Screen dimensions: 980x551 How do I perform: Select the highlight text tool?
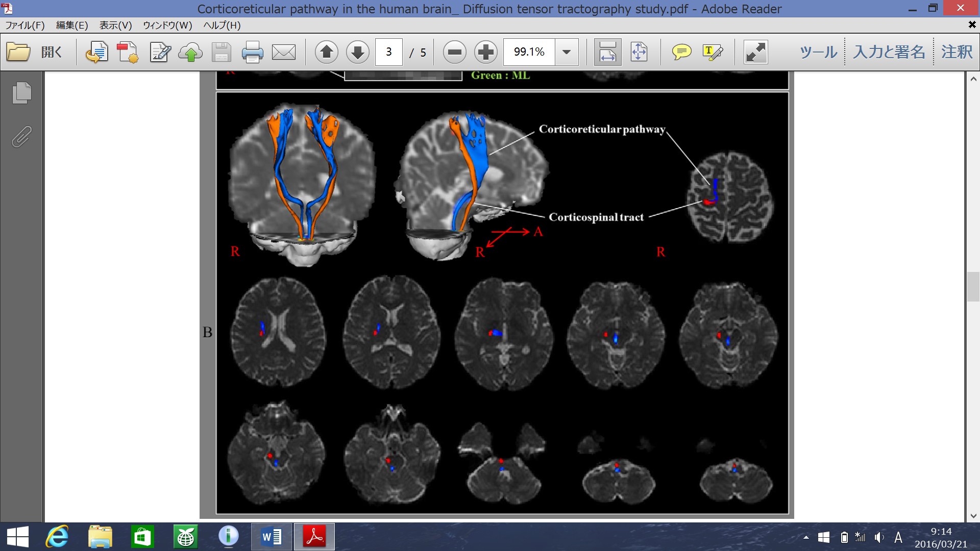(713, 52)
